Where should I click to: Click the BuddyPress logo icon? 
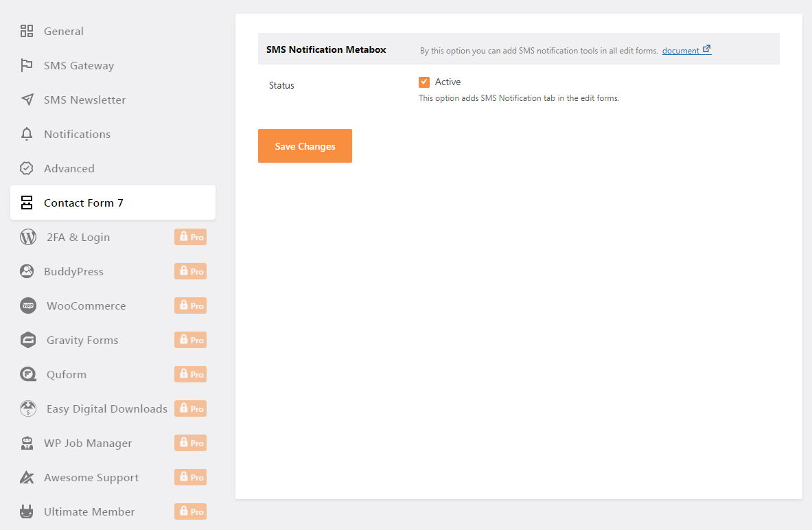pyautogui.click(x=27, y=271)
